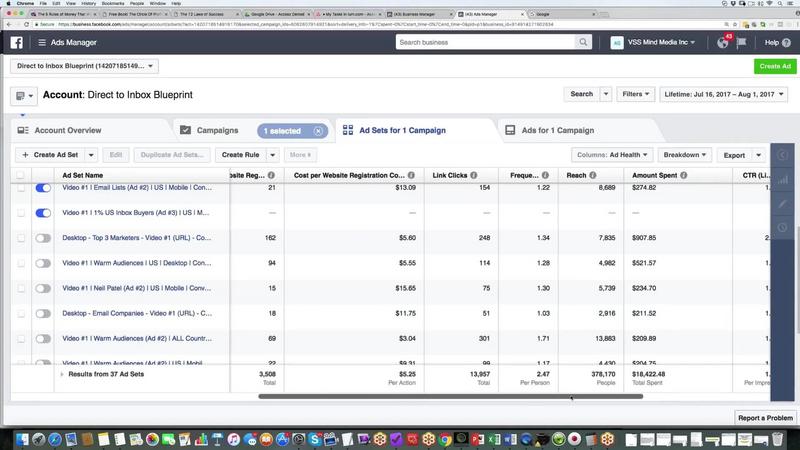Enable Video #1 Warm Audiences US Desktop
The height and width of the screenshot is (450, 800).
click(43, 263)
